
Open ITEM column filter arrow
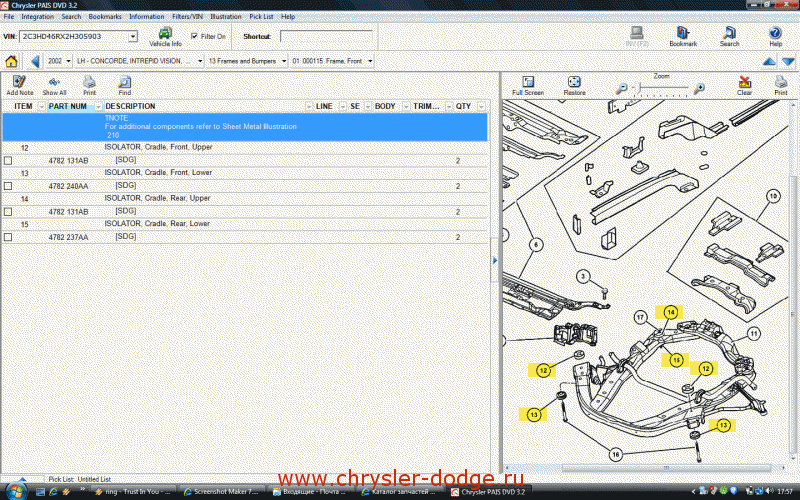click(x=41, y=107)
